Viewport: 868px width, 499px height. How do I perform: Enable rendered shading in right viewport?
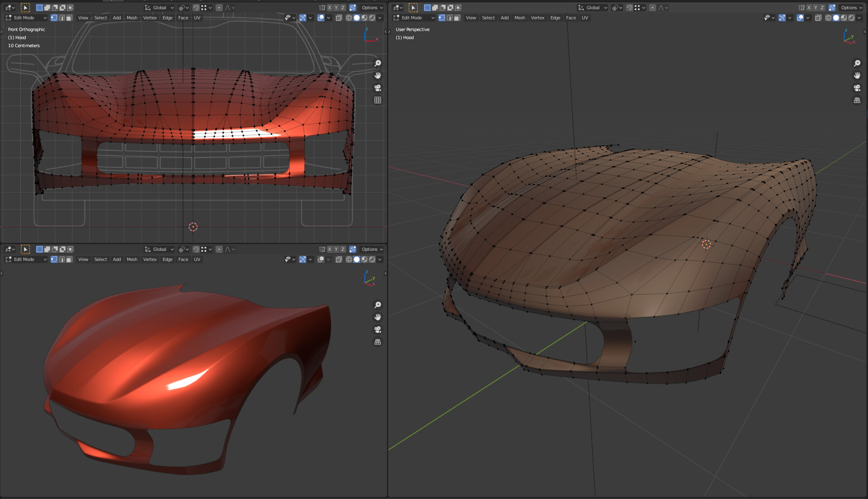point(852,18)
